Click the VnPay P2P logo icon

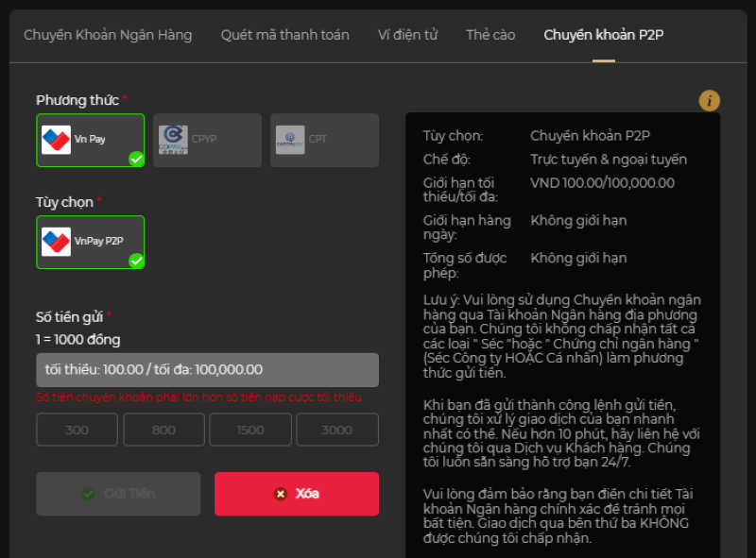(x=56, y=242)
